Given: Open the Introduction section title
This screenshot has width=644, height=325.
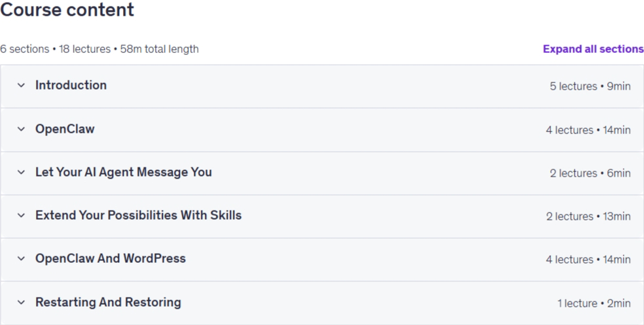Looking at the screenshot, I should coord(71,86).
